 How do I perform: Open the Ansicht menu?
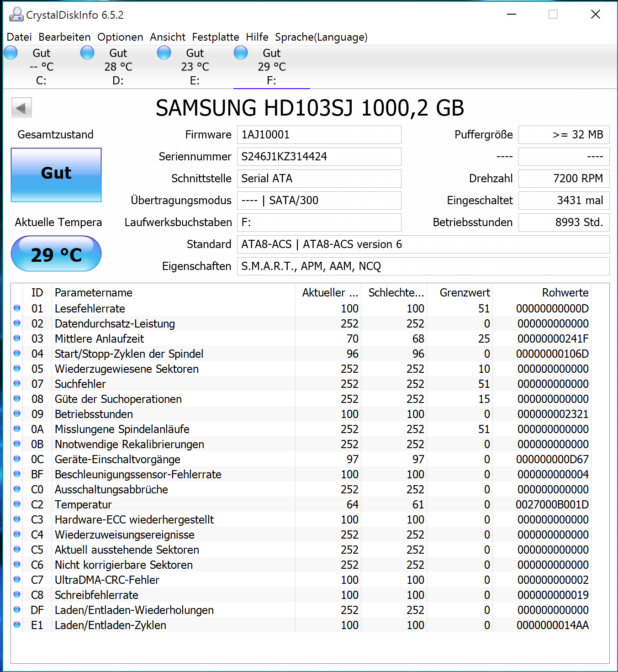click(168, 37)
